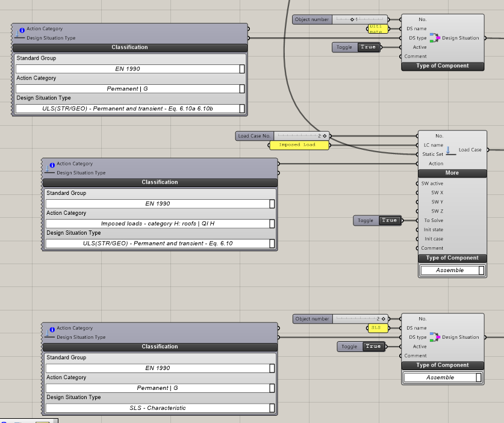This screenshot has height=423, width=504.
Task: Click the yellow Imposed Load text panel
Action: [x=300, y=145]
